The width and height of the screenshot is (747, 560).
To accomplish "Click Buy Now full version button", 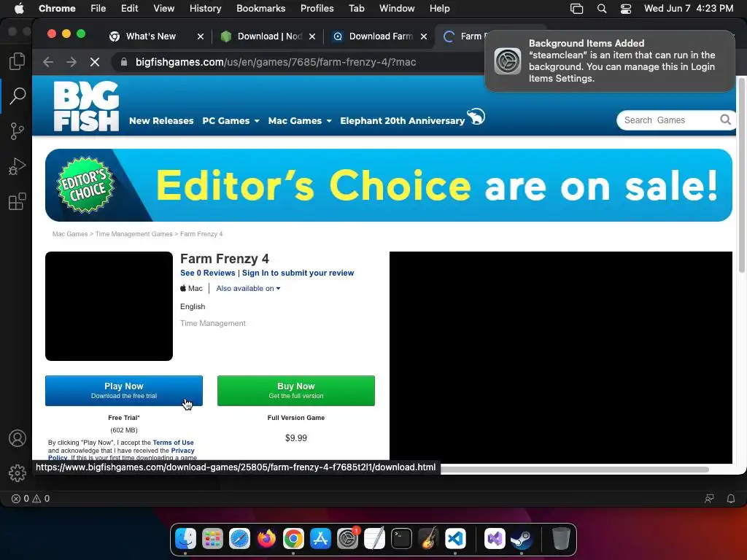I will coord(296,391).
